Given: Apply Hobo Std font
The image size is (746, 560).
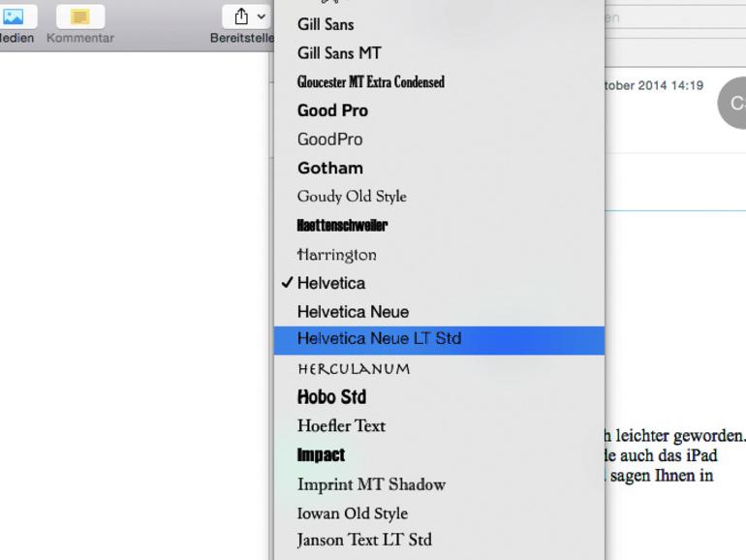Looking at the screenshot, I should [439, 397].
